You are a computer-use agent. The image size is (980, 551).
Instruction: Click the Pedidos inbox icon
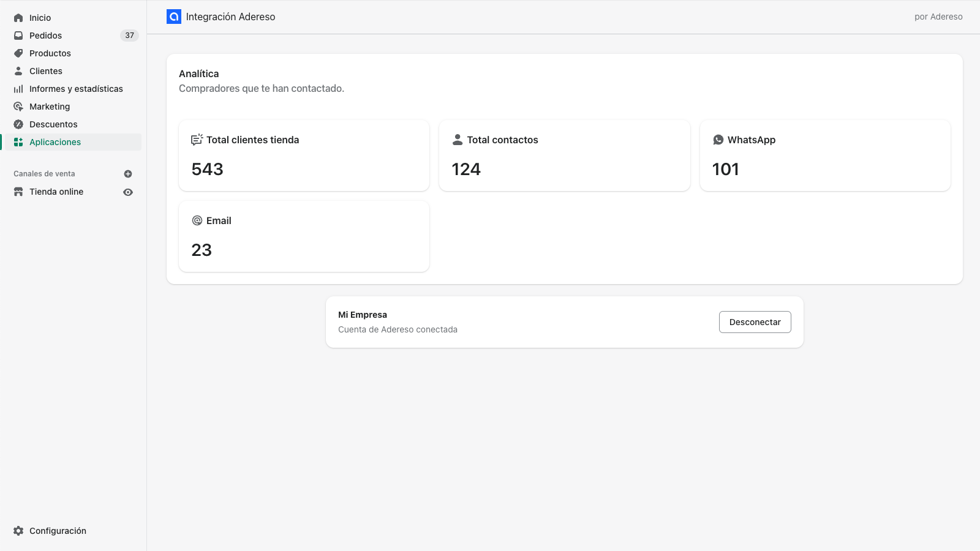pyautogui.click(x=18, y=36)
